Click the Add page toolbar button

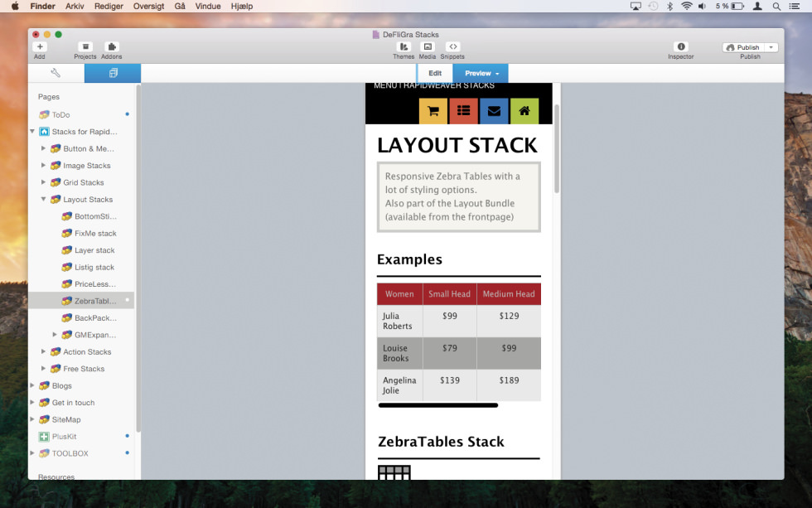pos(40,46)
